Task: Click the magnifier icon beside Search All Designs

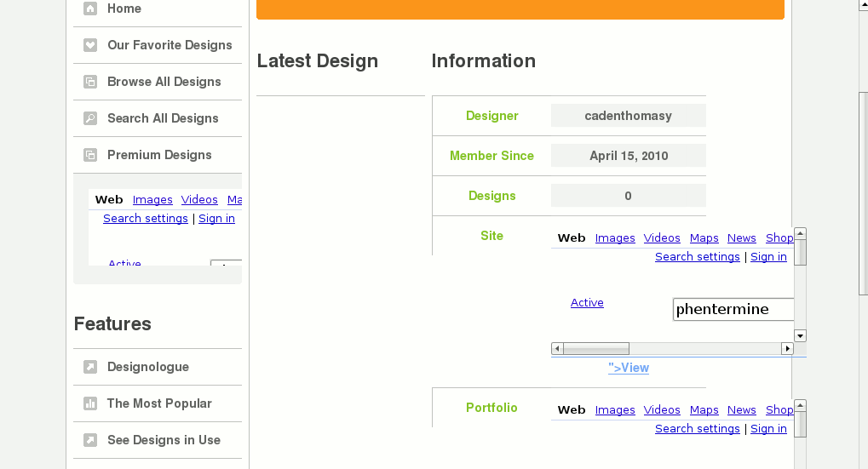Action: pos(90,118)
